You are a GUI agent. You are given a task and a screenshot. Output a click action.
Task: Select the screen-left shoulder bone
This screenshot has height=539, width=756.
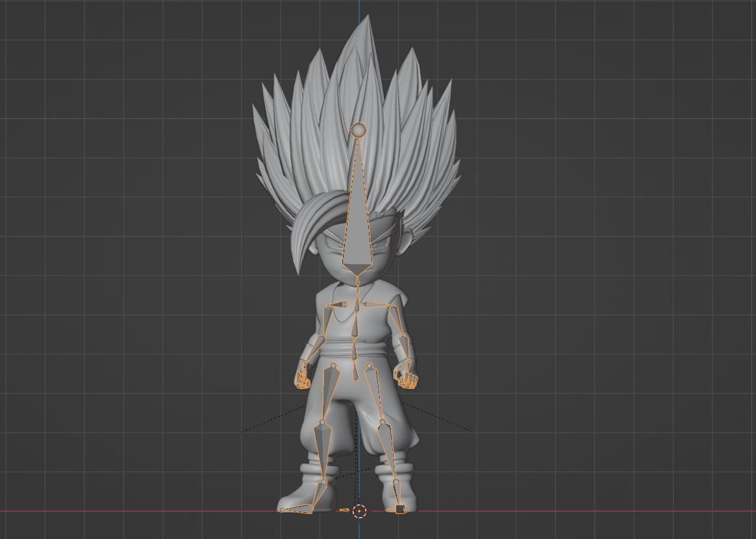point(338,305)
